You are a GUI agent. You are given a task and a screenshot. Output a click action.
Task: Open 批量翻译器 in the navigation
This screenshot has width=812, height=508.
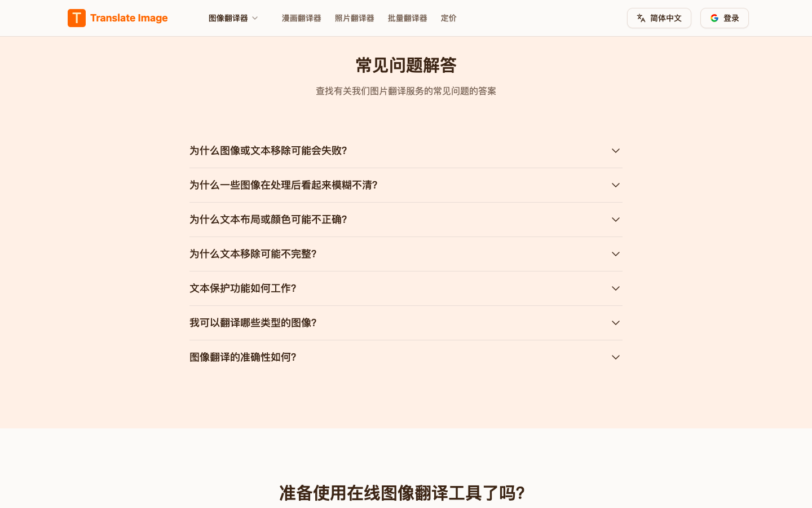(408, 18)
